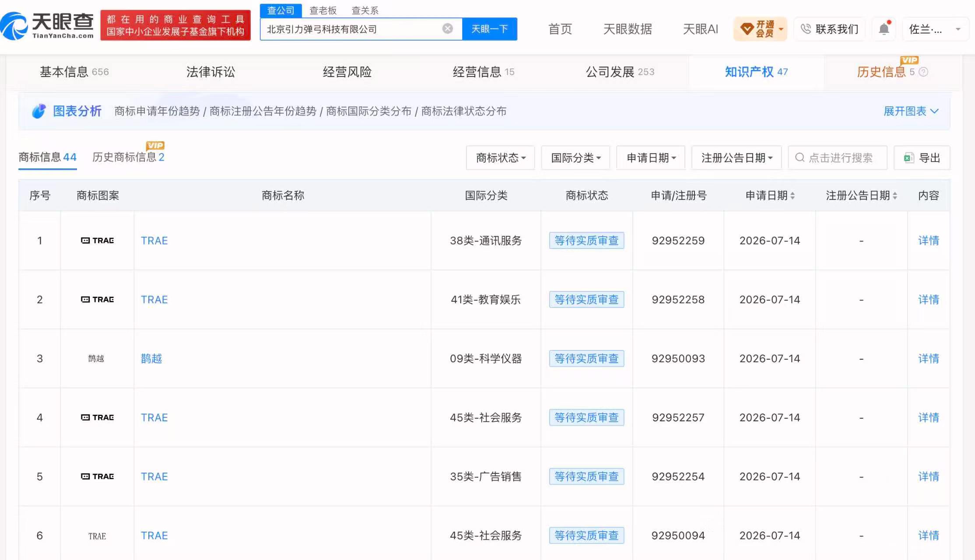975x560 pixels.
Task: Click the 天眼一下 search button
Action: click(490, 29)
